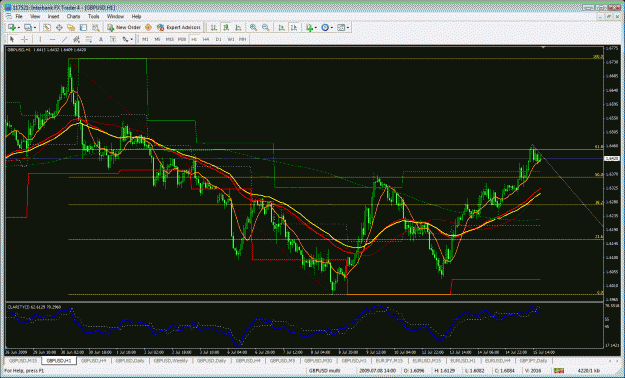Switch chart to line chart icon
This screenshot has height=378, width=625.
238,28
